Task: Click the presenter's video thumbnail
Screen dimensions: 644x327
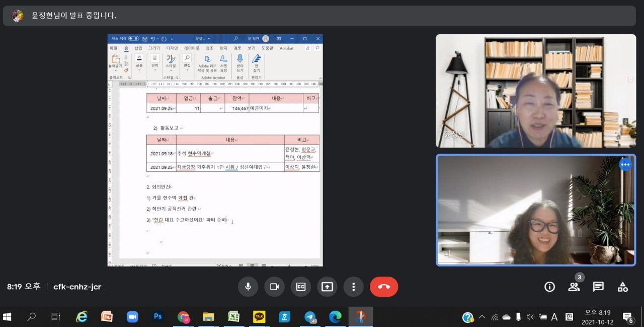Action: click(535, 91)
